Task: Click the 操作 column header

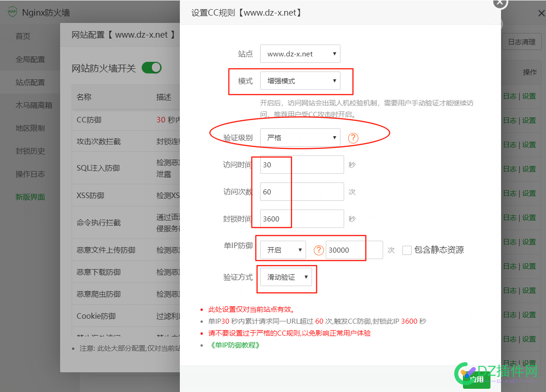Action: pyautogui.click(x=529, y=72)
